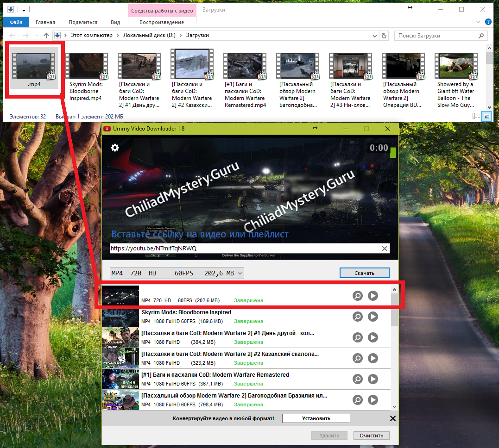Viewport: 499px width, 448px height.
Task: Go up one folder level in Explorer
Action: tap(46, 35)
